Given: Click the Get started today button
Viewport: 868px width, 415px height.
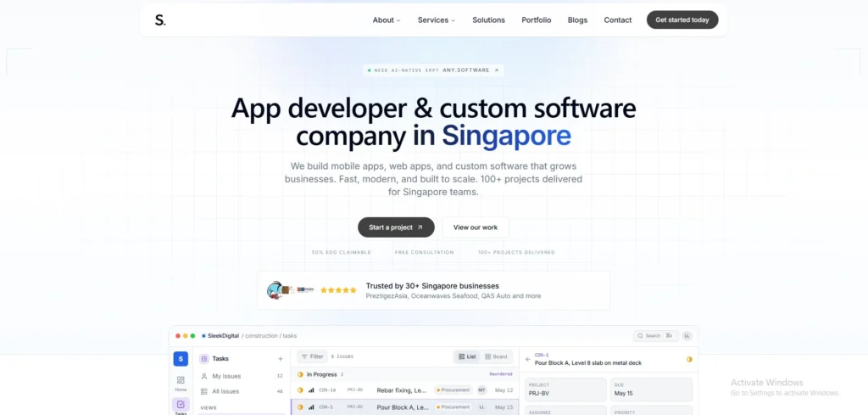Looking at the screenshot, I should pos(682,20).
